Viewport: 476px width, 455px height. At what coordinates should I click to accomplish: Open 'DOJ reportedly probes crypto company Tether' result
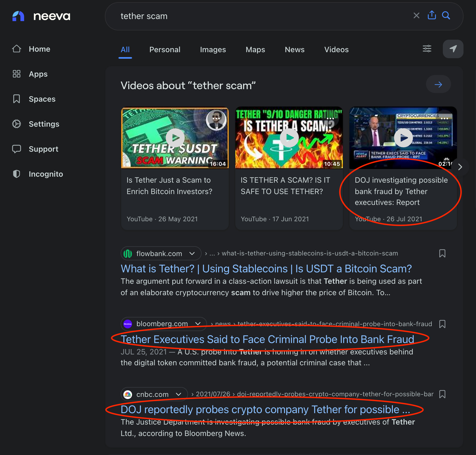265,409
